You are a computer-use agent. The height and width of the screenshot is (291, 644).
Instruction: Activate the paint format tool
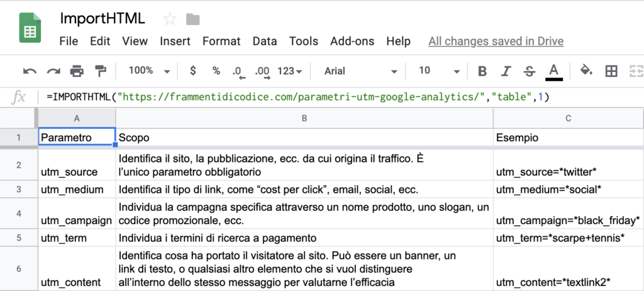(x=100, y=71)
